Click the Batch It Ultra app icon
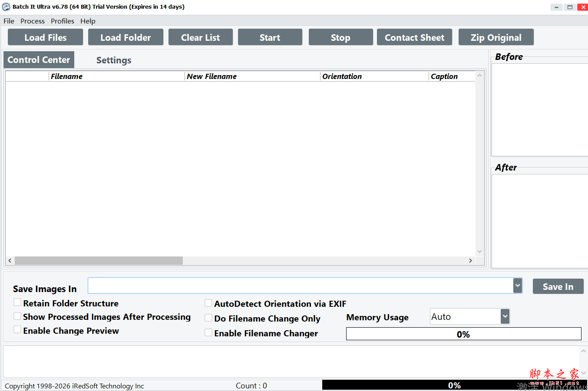Screen dimensions: 588x391 [6, 7]
